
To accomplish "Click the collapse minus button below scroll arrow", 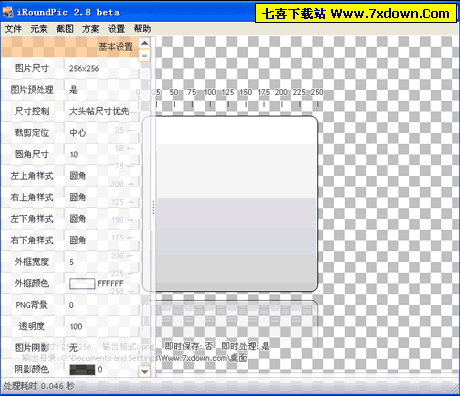I will (145, 55).
